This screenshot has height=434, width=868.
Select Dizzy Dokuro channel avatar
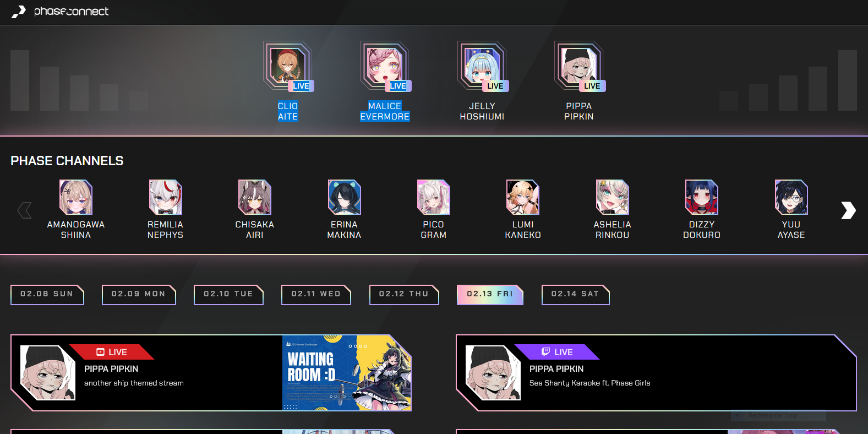coord(702,197)
